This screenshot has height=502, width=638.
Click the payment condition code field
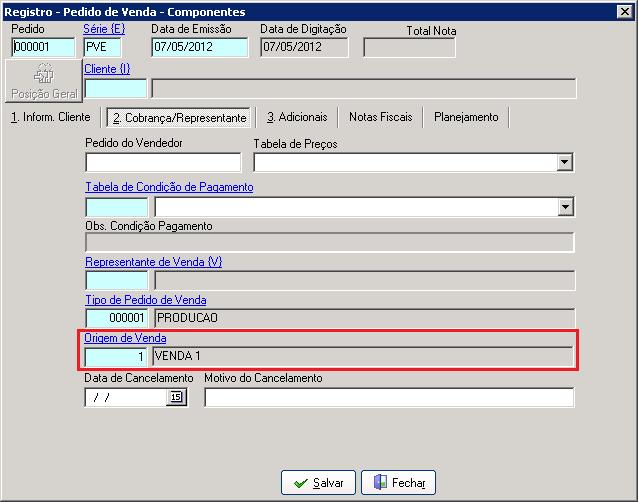[x=117, y=207]
